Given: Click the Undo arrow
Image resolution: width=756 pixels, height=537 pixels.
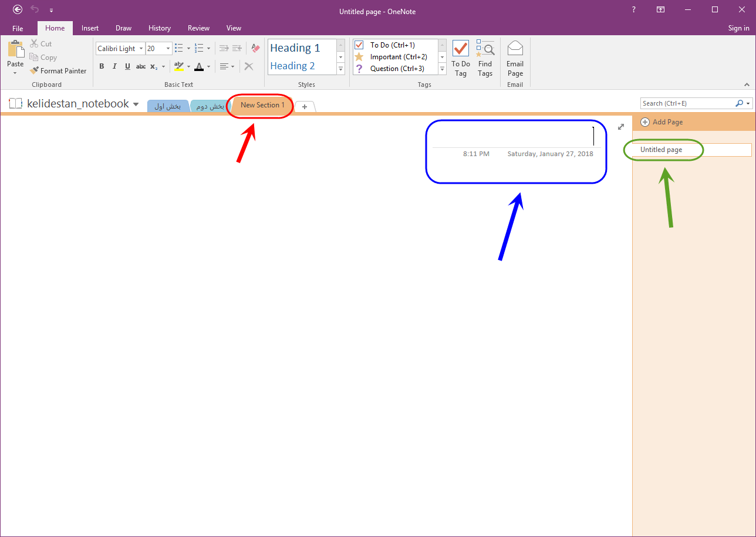Looking at the screenshot, I should [x=35, y=9].
